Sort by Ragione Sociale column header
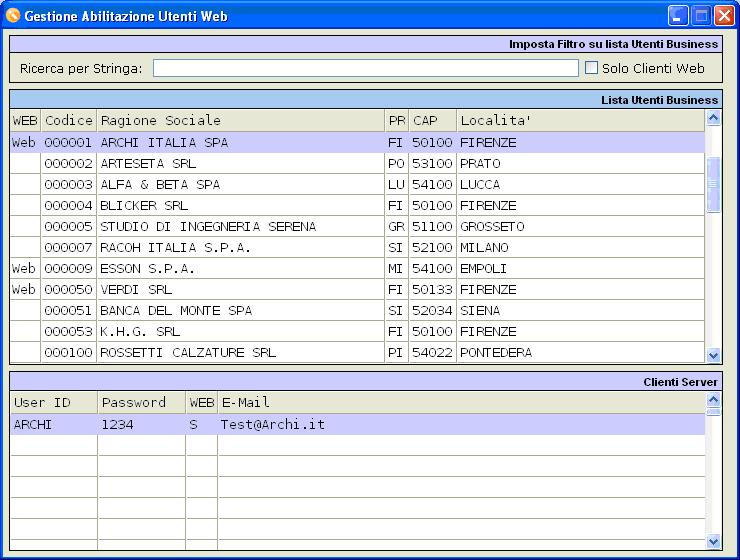Image resolution: width=740 pixels, height=560 pixels. (241, 121)
